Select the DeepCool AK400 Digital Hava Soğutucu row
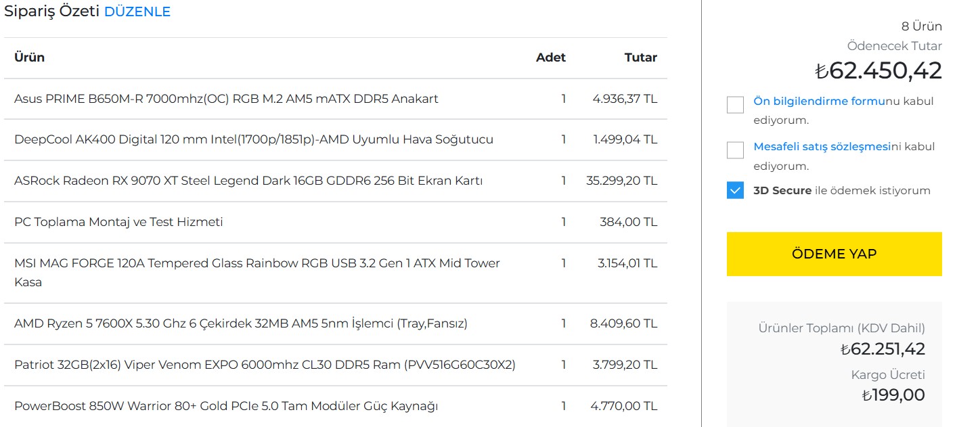 click(x=336, y=140)
